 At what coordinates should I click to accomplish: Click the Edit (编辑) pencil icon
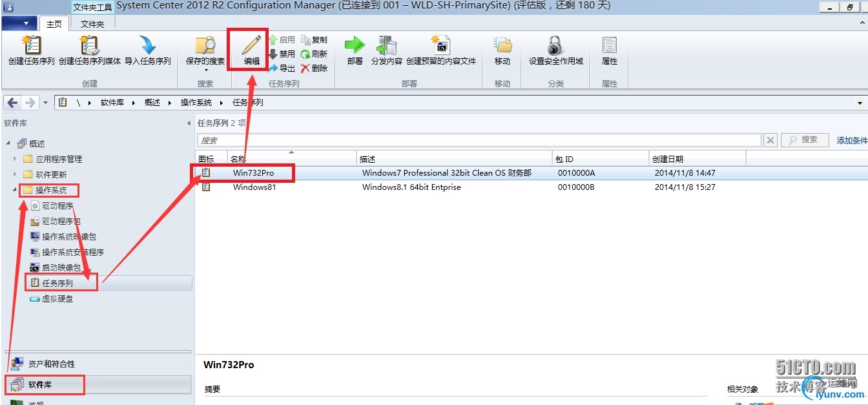pos(251,45)
